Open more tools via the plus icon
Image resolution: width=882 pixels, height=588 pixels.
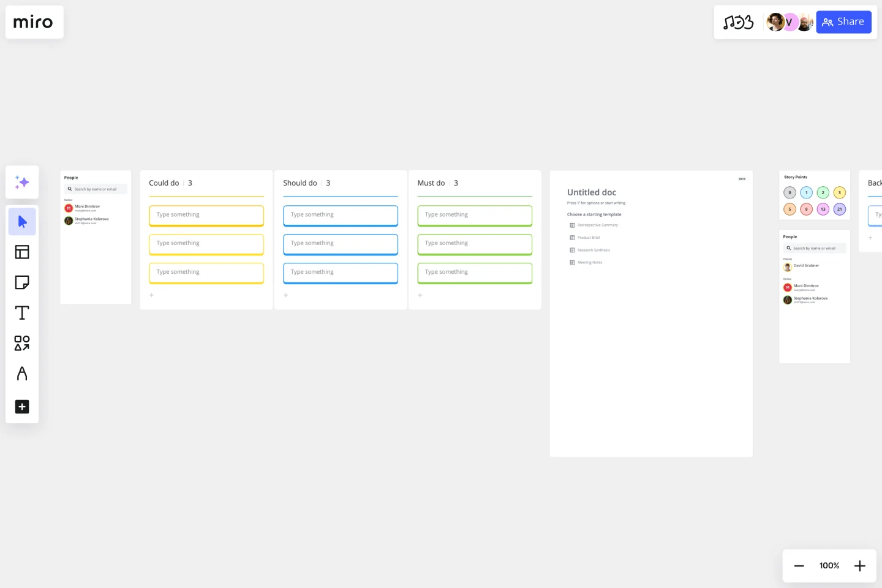[x=22, y=407]
